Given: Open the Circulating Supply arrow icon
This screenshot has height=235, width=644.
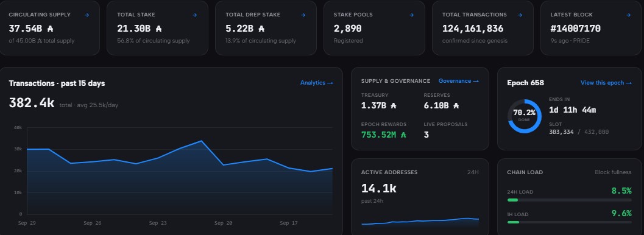Looking at the screenshot, I should click(x=87, y=15).
